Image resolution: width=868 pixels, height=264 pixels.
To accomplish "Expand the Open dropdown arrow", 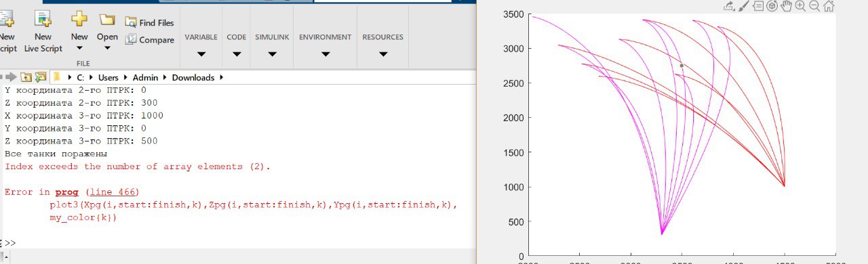I will point(107,49).
